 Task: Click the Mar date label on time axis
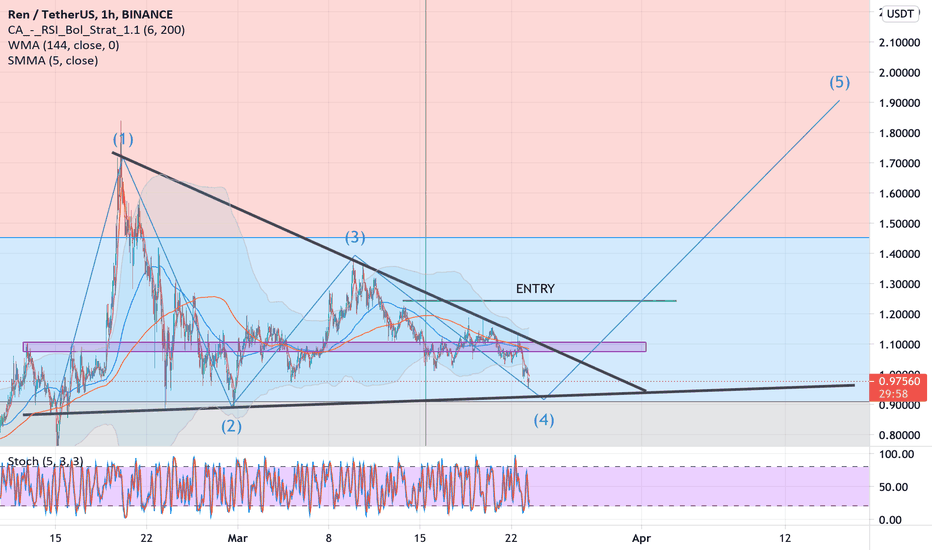pyautogui.click(x=238, y=538)
